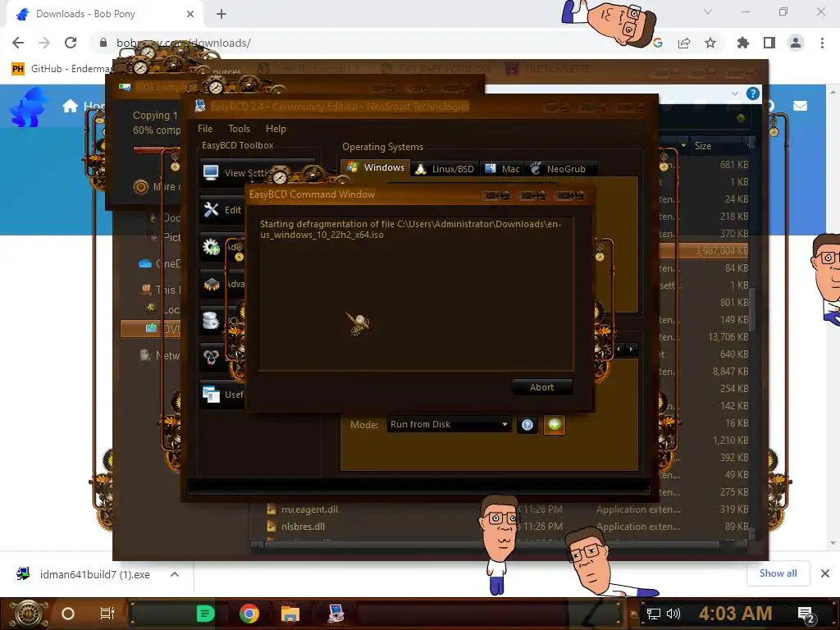
Task: Select the Windows operating system tab
Action: [376, 167]
